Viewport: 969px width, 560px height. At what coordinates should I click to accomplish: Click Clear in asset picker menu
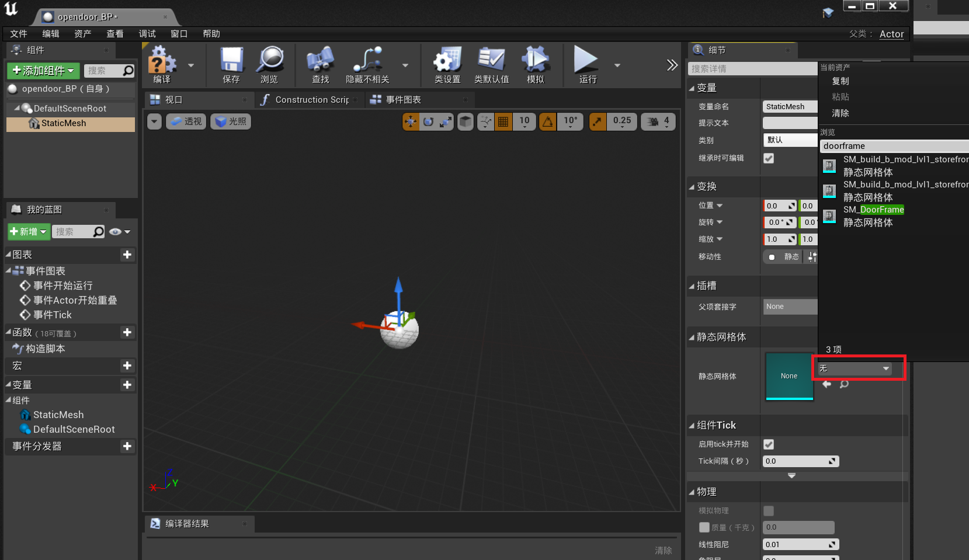841,113
